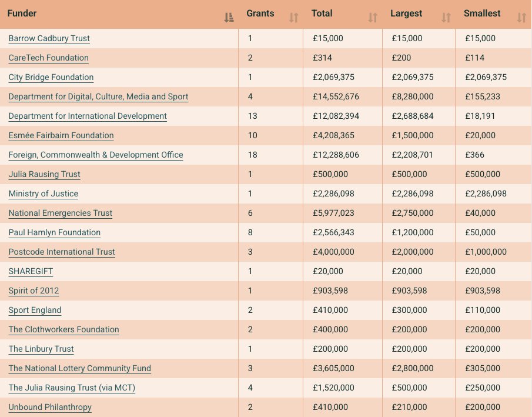Select smallest grant £40,000 cell

tap(494, 213)
